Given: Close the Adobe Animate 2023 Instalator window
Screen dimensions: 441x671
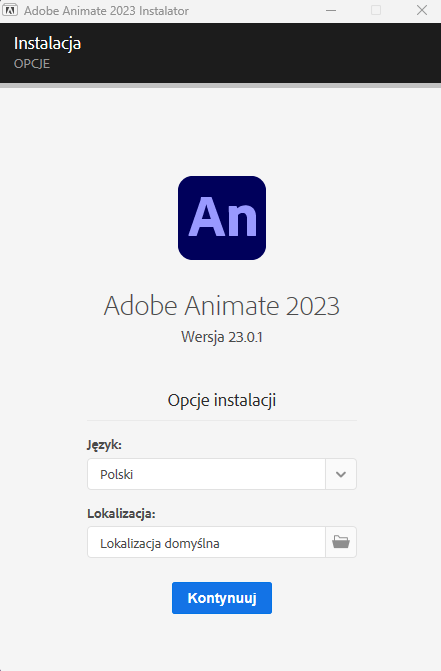Looking at the screenshot, I should (x=422, y=10).
